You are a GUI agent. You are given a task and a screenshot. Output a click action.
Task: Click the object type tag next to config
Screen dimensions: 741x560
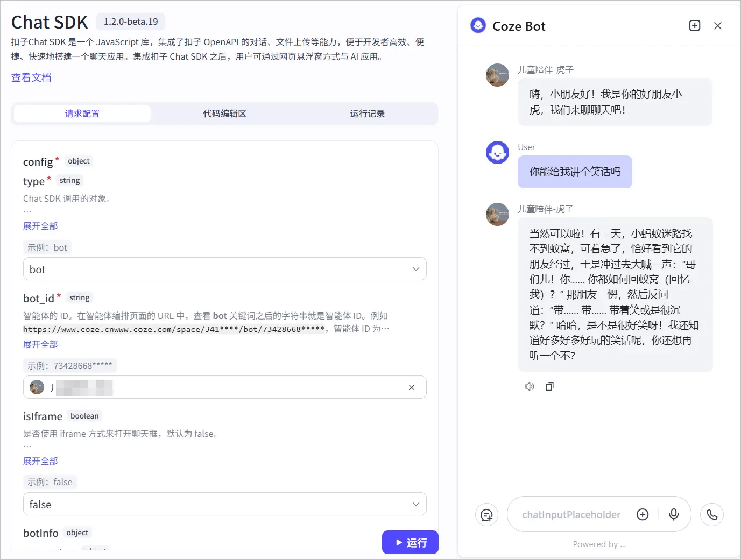[x=79, y=161]
